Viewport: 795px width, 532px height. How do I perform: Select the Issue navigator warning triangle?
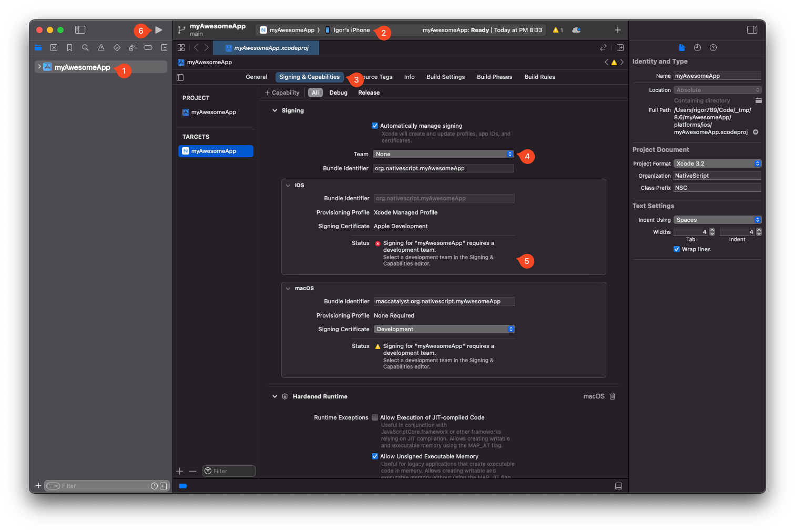click(x=101, y=47)
